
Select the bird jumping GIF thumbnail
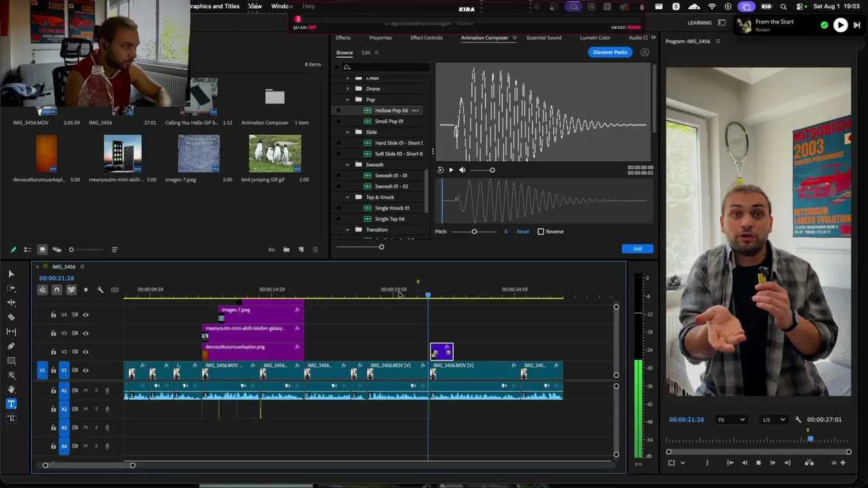click(x=275, y=153)
